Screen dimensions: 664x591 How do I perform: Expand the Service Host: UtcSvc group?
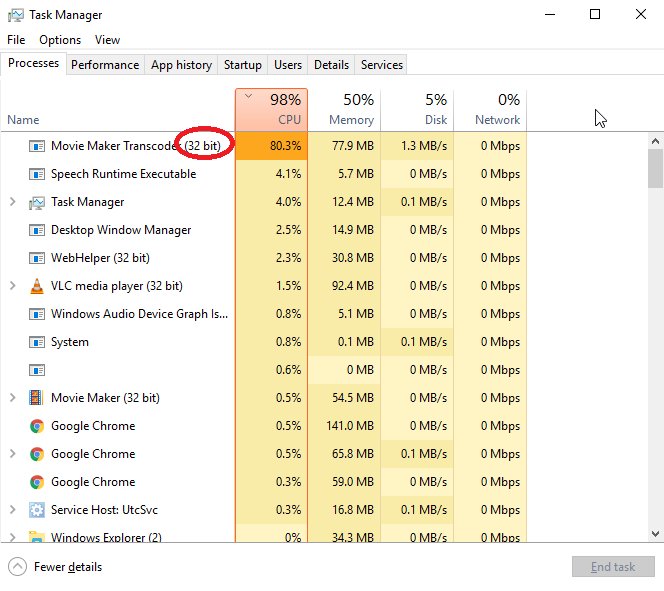pos(13,509)
